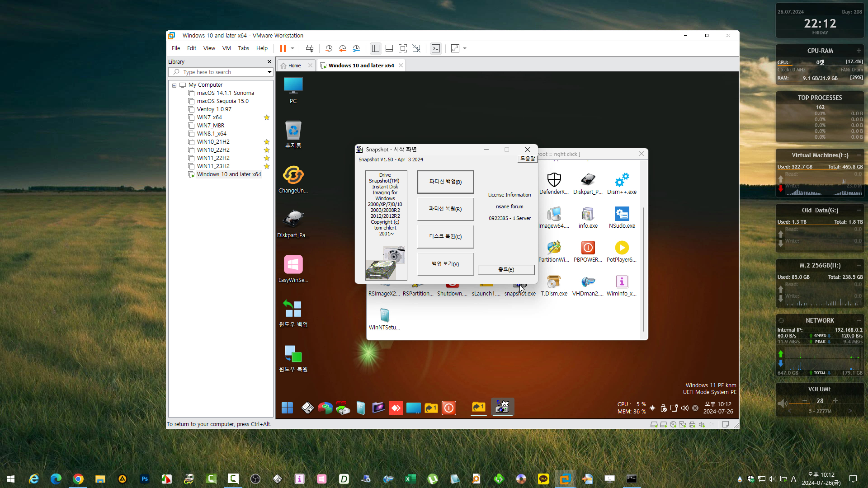Open the EasyWinSe... desktop icon
868x488 pixels.
pos(293,269)
